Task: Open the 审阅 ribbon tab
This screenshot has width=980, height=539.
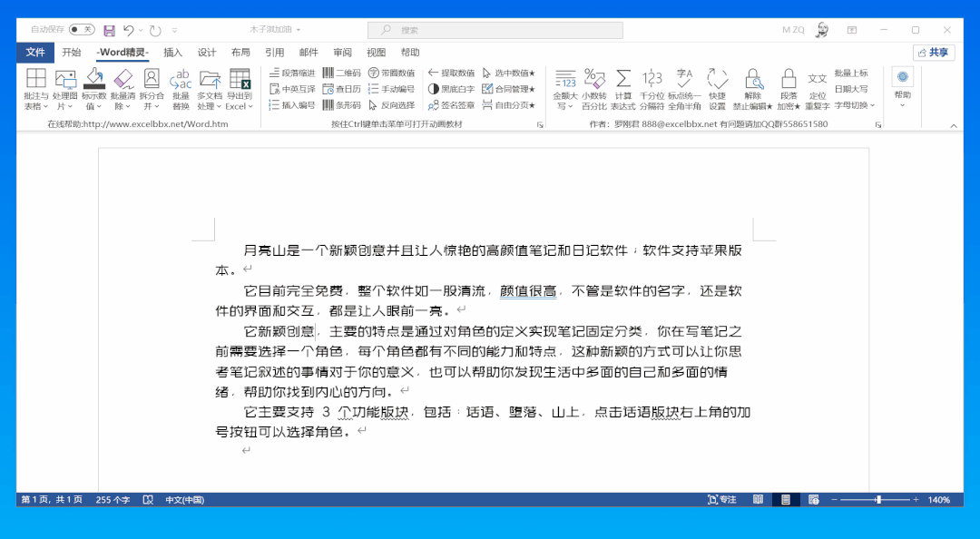Action: click(x=342, y=52)
